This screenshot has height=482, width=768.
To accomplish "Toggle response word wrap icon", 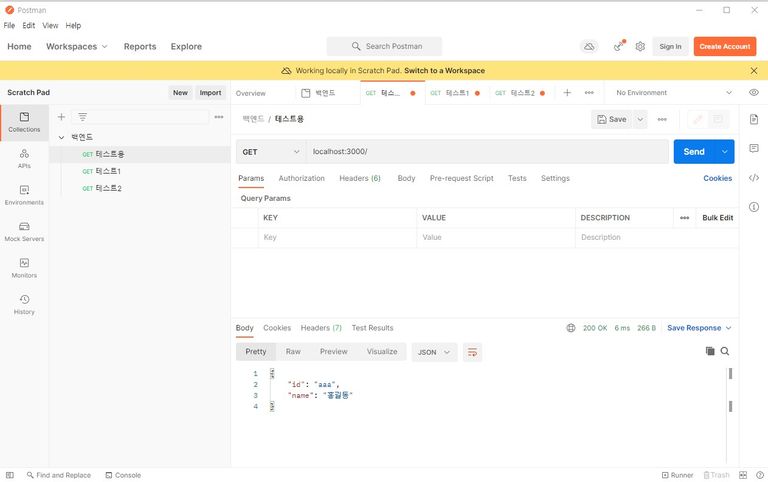I will (x=472, y=352).
